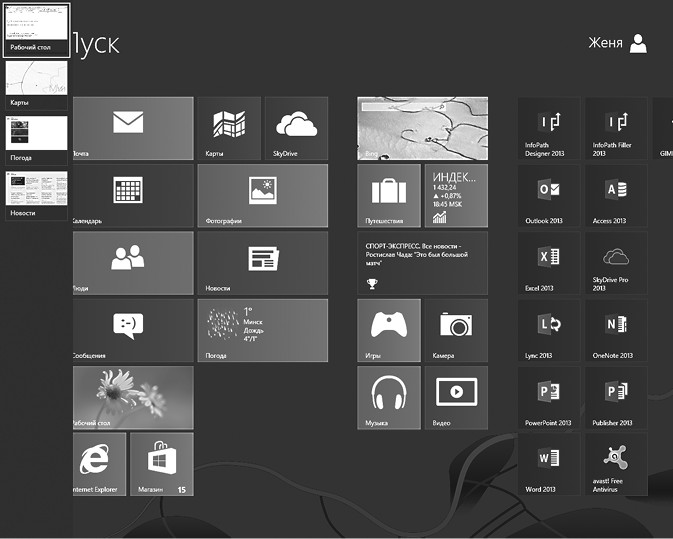Open the Games (Игры) tile
The image size is (673, 539).
point(389,330)
